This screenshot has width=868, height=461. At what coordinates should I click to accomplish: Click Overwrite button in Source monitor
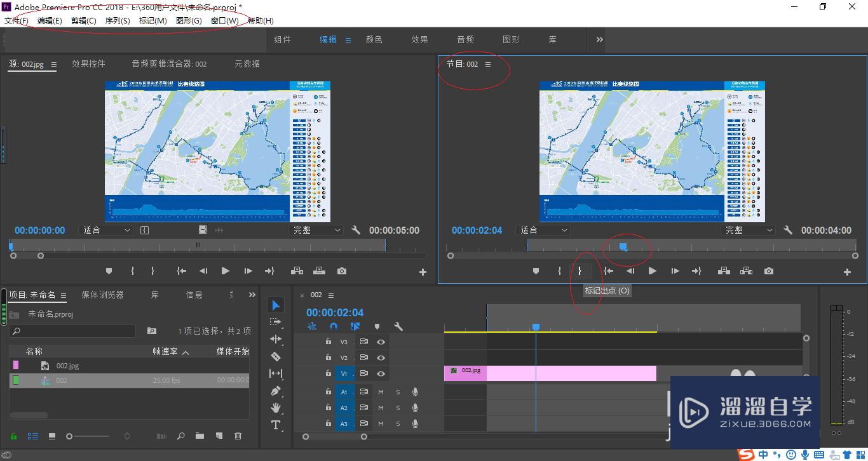319,271
